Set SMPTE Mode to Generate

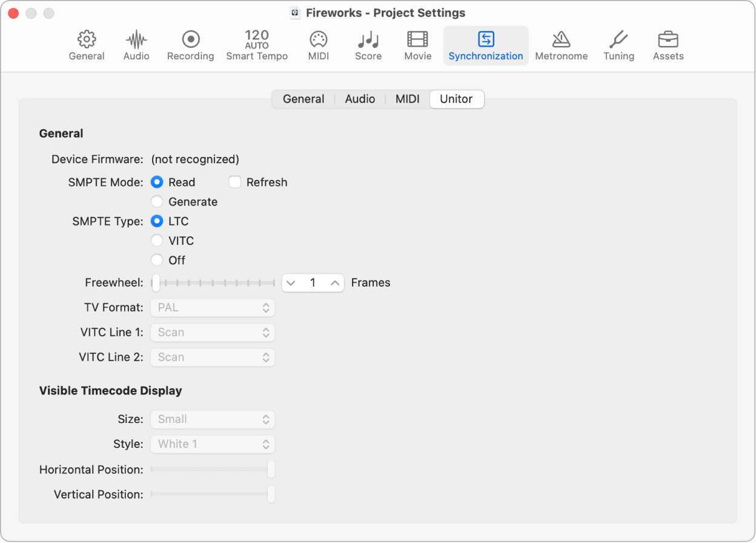pyautogui.click(x=157, y=201)
